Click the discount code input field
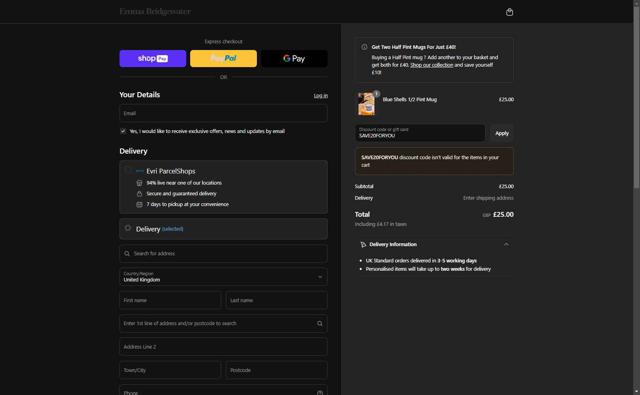Image resolution: width=640 pixels, height=395 pixels. (420, 133)
